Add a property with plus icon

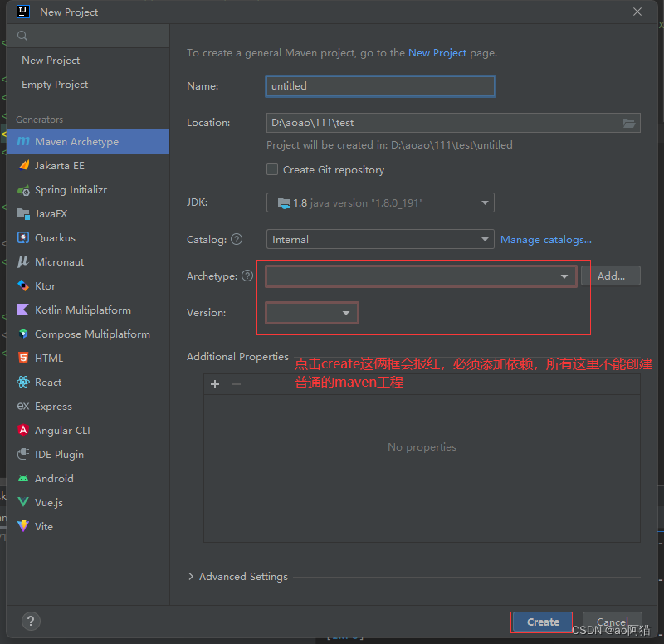215,384
